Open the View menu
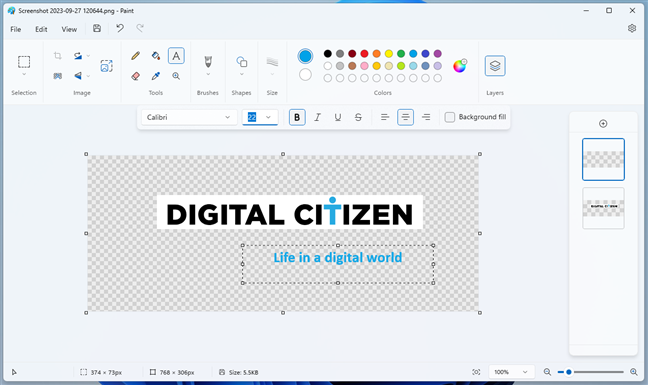 click(69, 29)
